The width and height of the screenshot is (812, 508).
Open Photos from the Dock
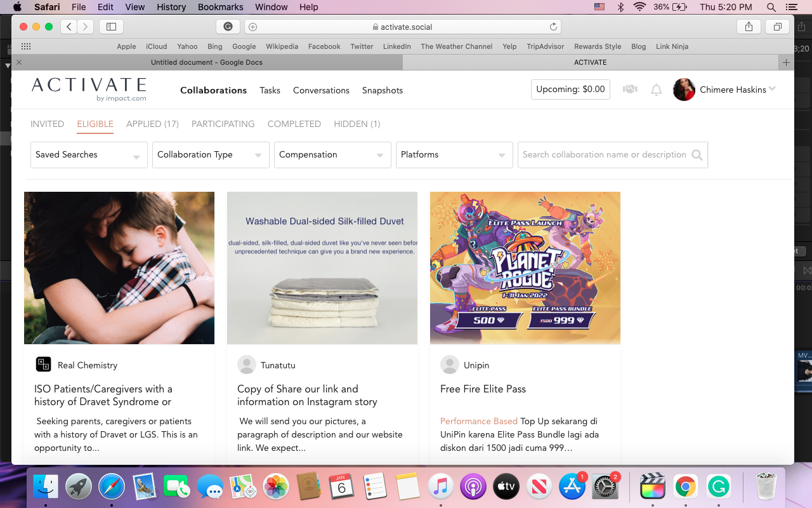tap(276, 487)
